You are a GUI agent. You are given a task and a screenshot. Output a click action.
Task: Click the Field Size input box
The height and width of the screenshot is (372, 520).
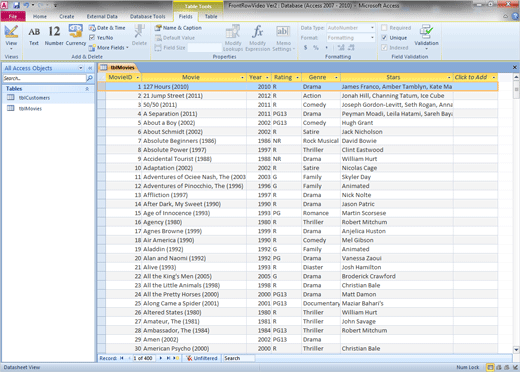tap(204, 48)
